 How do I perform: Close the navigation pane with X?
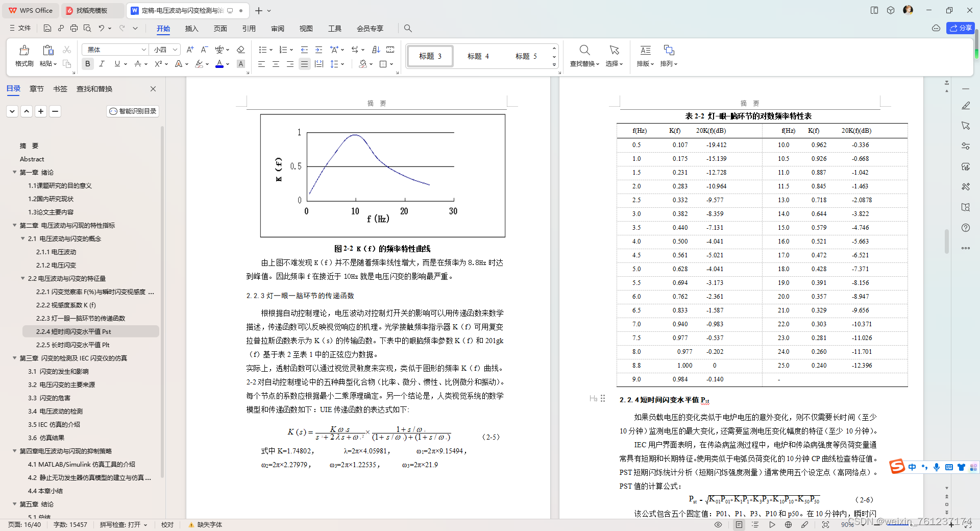[153, 89]
